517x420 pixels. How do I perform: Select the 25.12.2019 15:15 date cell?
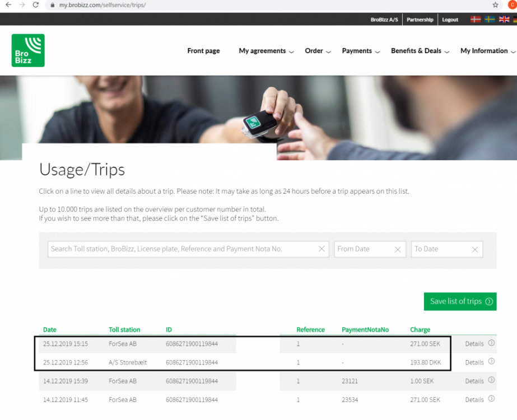[x=66, y=344]
